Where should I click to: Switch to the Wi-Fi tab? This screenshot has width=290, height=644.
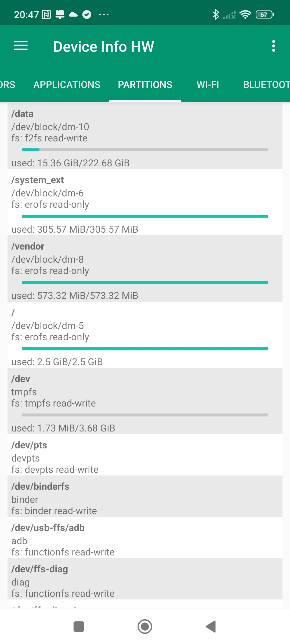click(x=208, y=85)
